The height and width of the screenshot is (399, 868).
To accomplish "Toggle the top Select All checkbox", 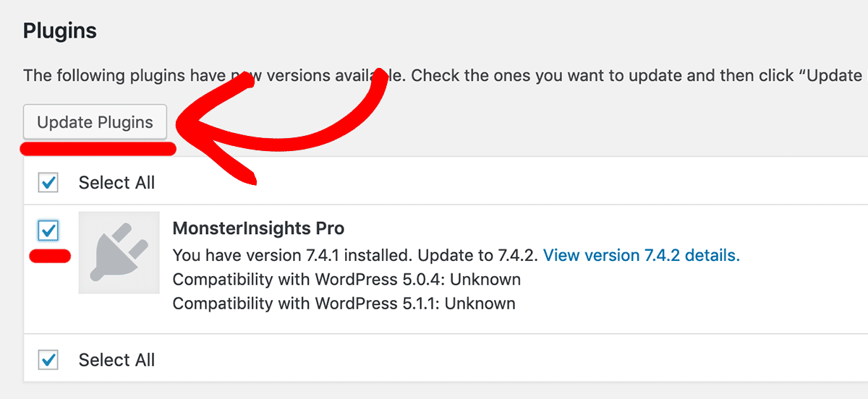I will click(x=48, y=183).
